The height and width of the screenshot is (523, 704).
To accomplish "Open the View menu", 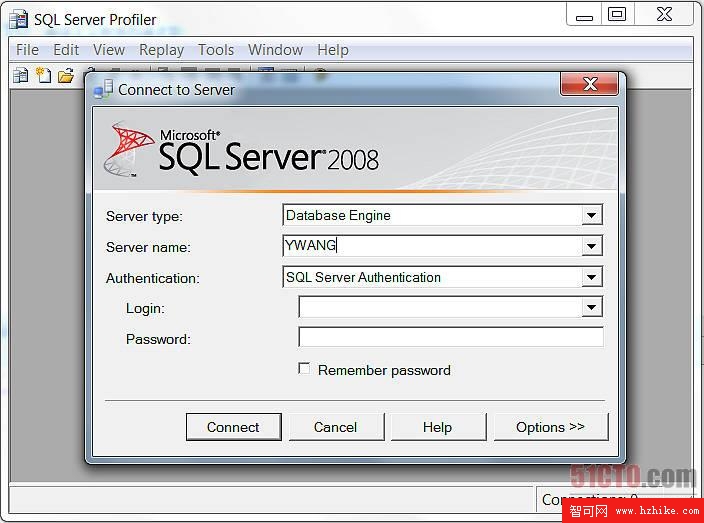I will (109, 50).
